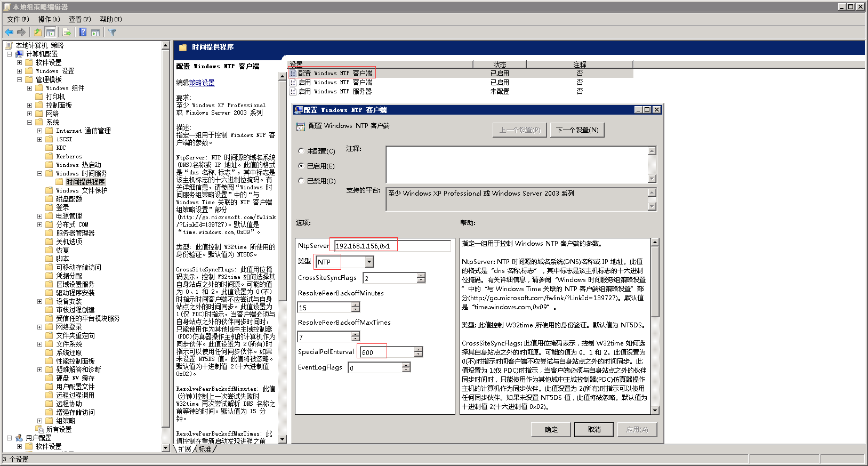Viewport: 868px width, 466px height.
Task: Increase SpecialPollInterval with up spinner
Action: point(419,349)
